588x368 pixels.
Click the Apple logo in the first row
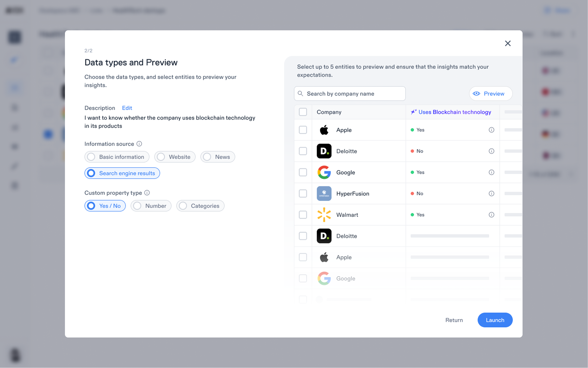(x=324, y=130)
